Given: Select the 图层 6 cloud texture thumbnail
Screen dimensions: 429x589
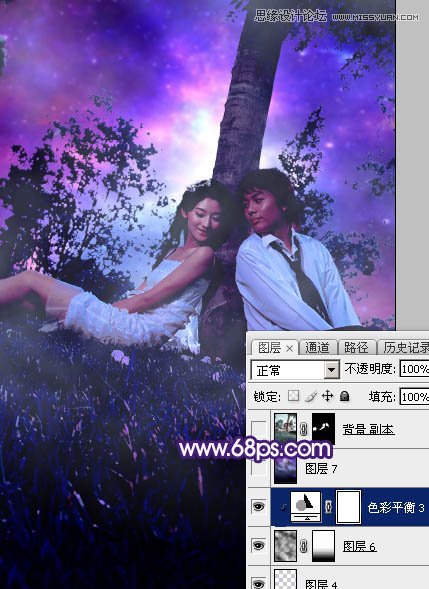Looking at the screenshot, I should pyautogui.click(x=285, y=546).
